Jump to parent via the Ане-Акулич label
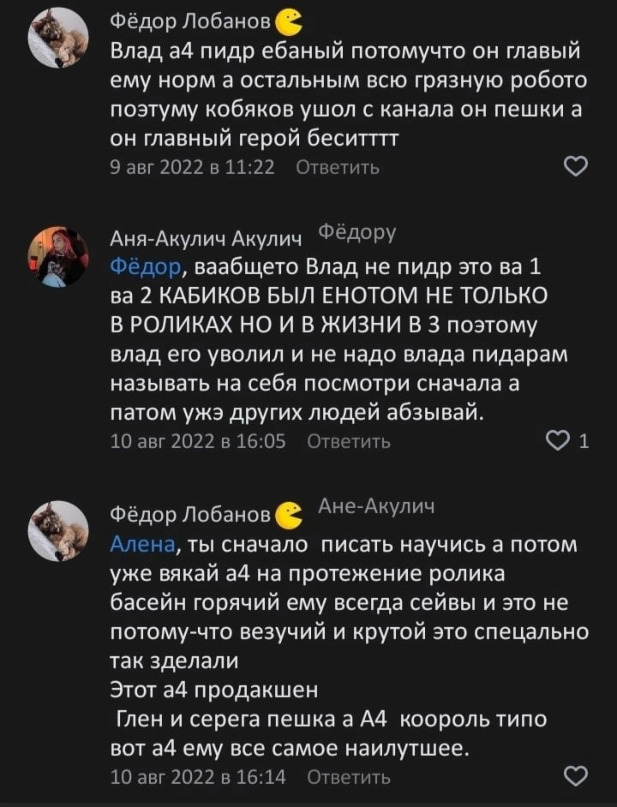Image resolution: width=617 pixels, height=807 pixels. (375, 508)
